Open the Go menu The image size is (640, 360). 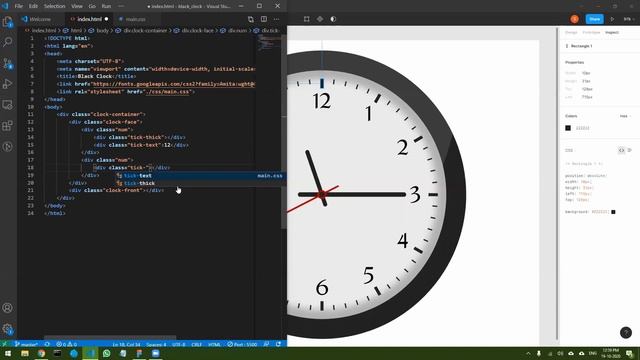tap(92, 6)
